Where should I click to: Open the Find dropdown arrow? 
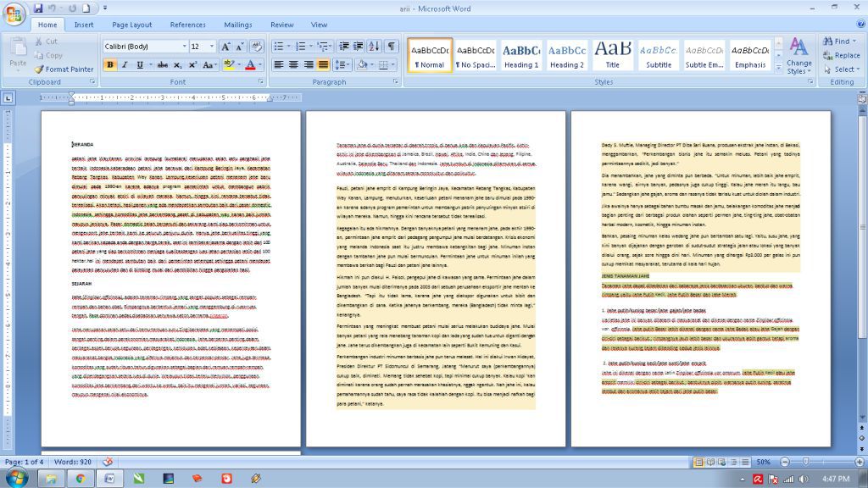[x=854, y=42]
